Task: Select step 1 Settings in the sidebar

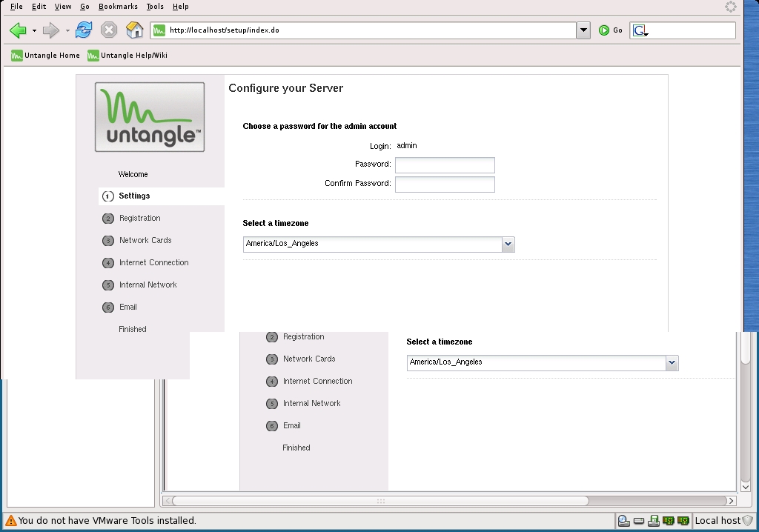Action: click(x=162, y=196)
